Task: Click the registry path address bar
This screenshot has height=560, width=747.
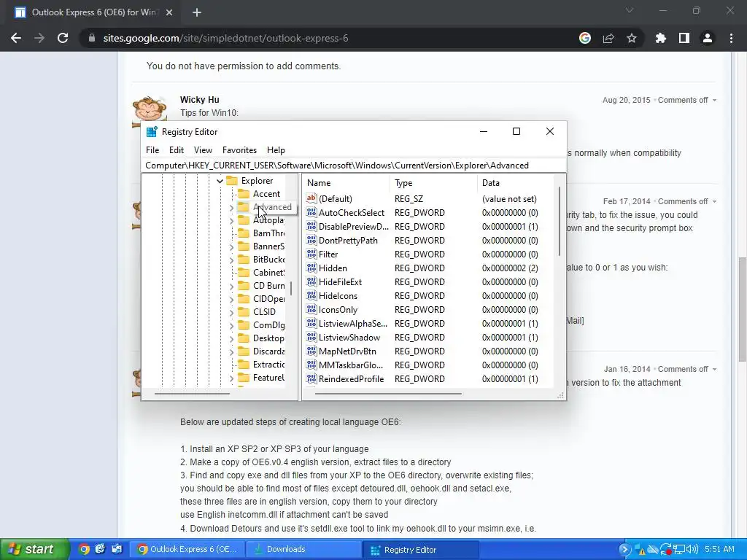Action: tap(354, 166)
